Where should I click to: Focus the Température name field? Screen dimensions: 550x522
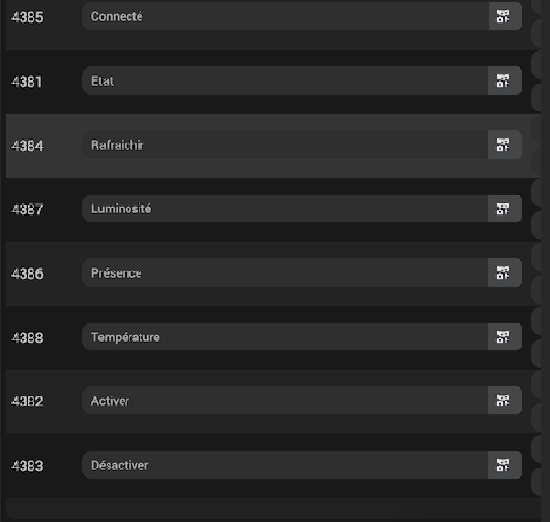[285, 337]
